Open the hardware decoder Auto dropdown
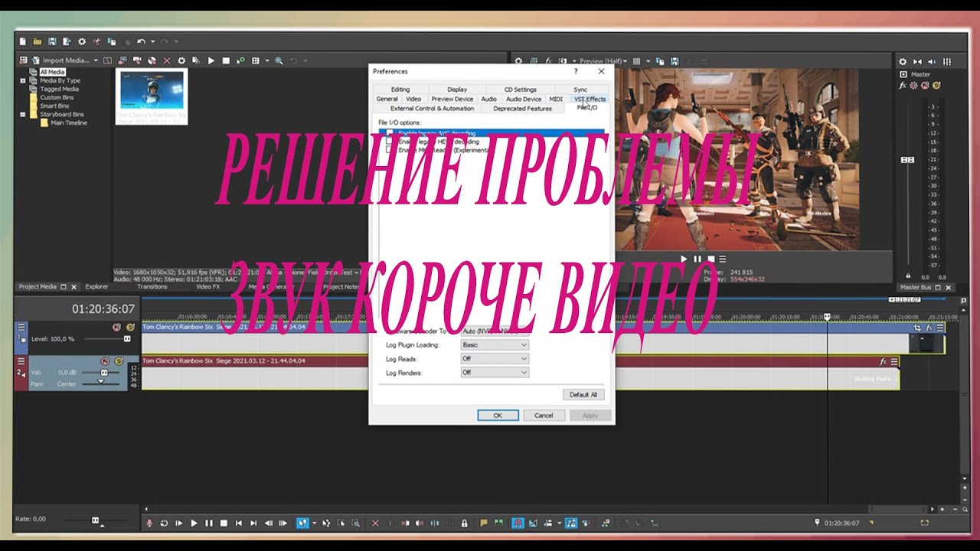Viewport: 980px width, 551px height. 495,331
